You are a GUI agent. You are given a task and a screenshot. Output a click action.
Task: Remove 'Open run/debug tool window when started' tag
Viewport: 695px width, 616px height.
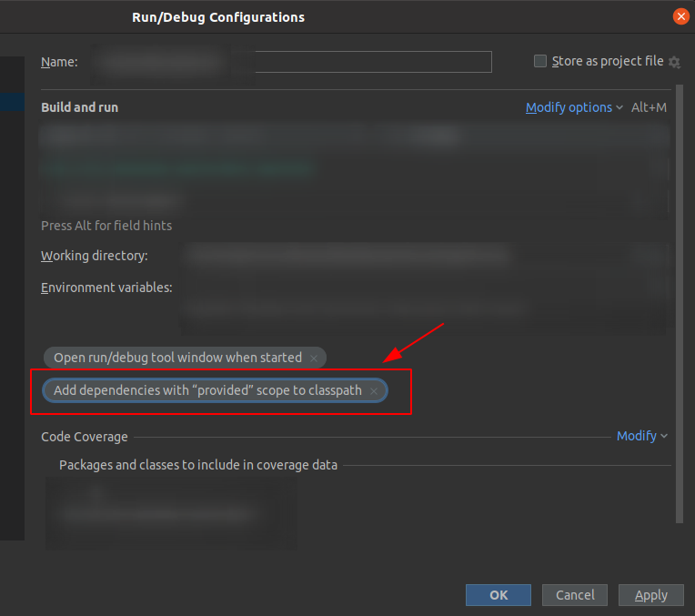tap(314, 358)
